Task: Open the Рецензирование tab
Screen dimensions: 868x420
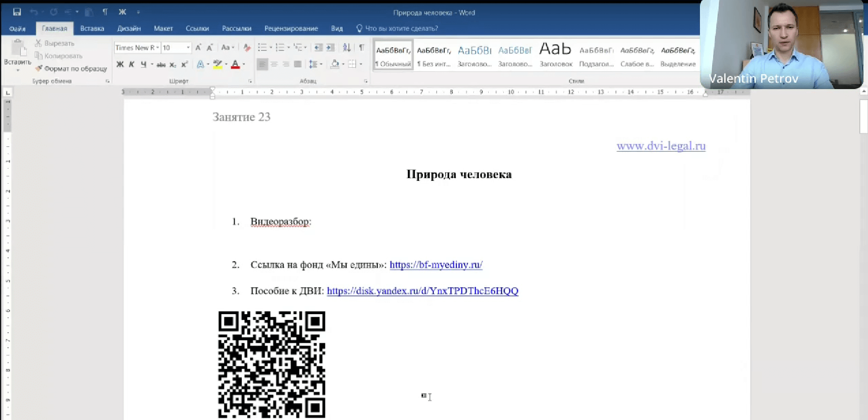Action: pyautogui.click(x=292, y=28)
